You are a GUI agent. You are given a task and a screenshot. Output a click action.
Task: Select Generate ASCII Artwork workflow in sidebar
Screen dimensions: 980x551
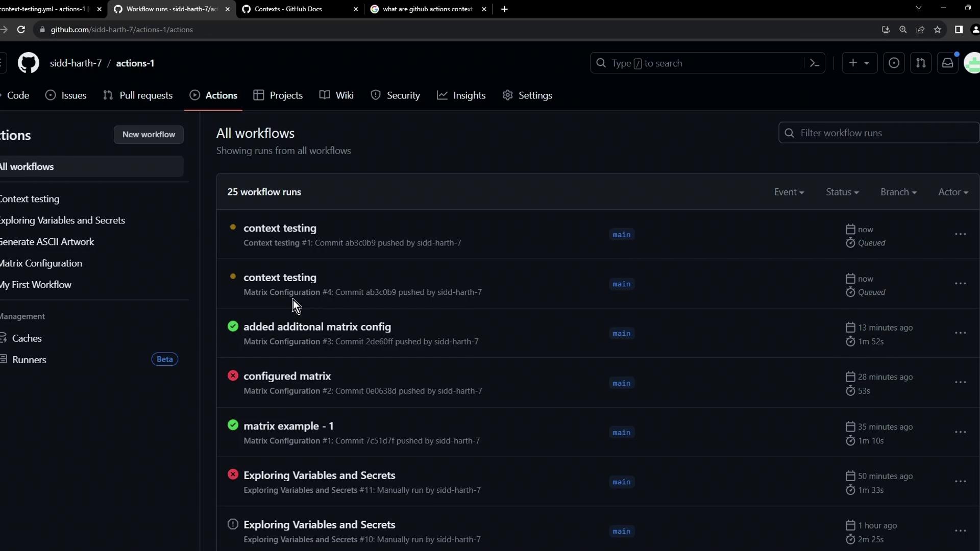[47, 242]
